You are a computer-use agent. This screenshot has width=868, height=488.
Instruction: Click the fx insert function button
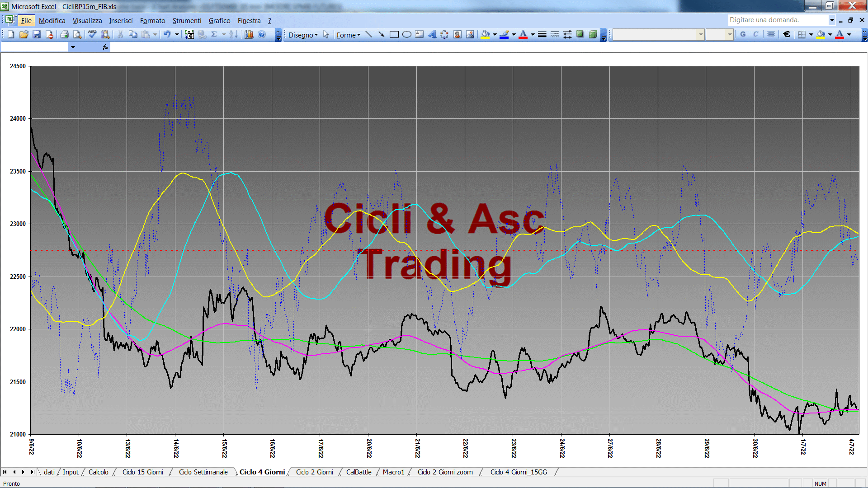coord(105,47)
